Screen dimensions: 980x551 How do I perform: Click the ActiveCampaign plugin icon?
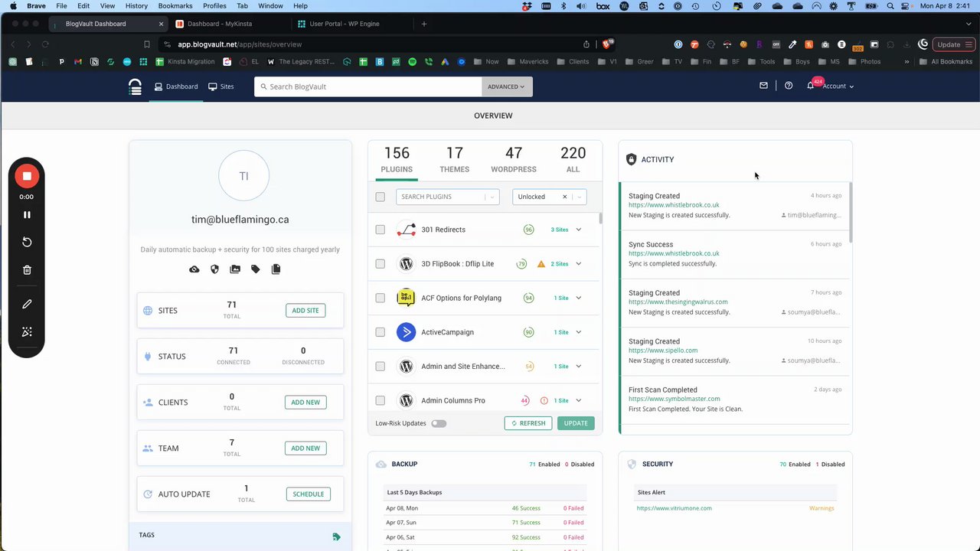pos(407,332)
